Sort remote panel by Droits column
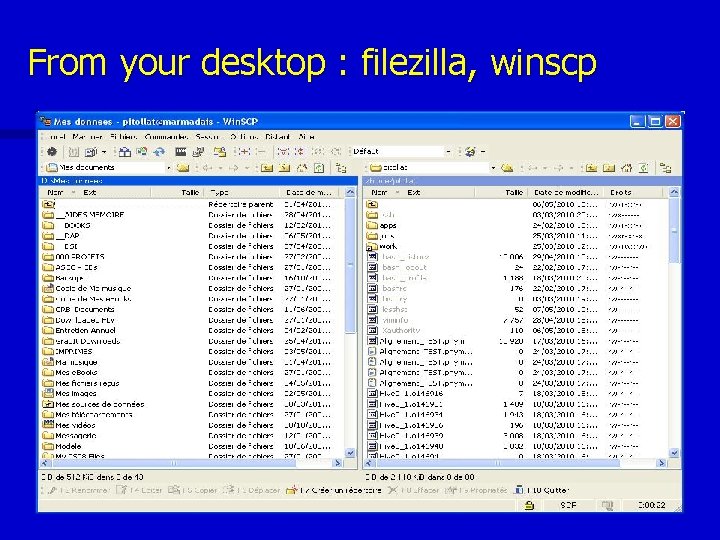 pos(635,193)
